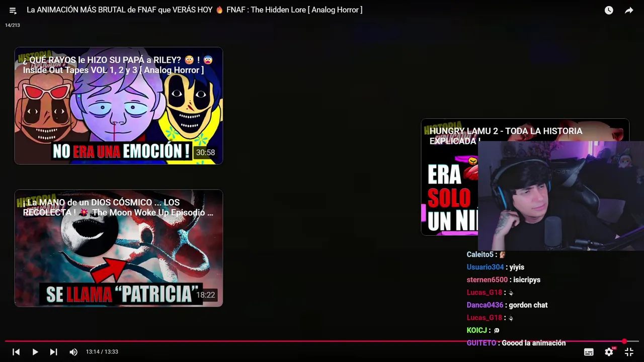Screen dimensions: 644x362
Task: Skip to next video
Action: coord(54,352)
